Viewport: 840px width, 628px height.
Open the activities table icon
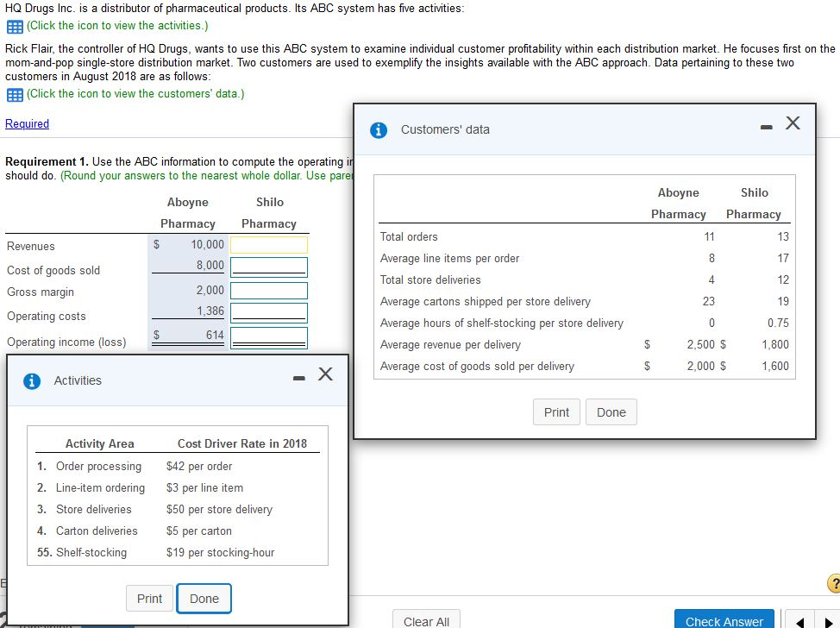[15, 26]
